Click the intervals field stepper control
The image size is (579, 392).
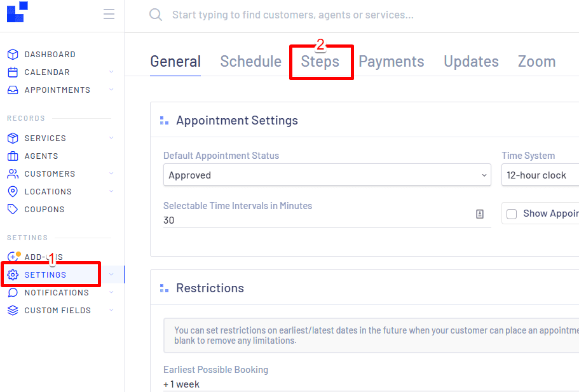[479, 215]
